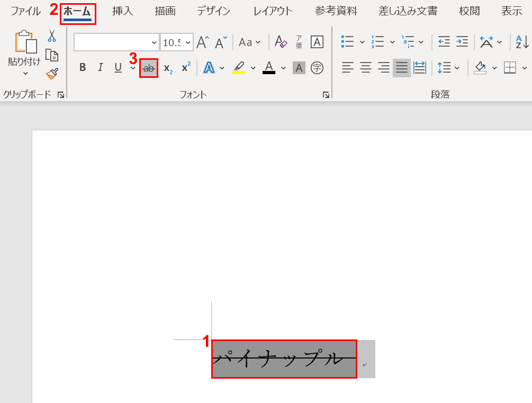The image size is (532, 403).
Task: Insert a numbered list
Action: click(377, 42)
